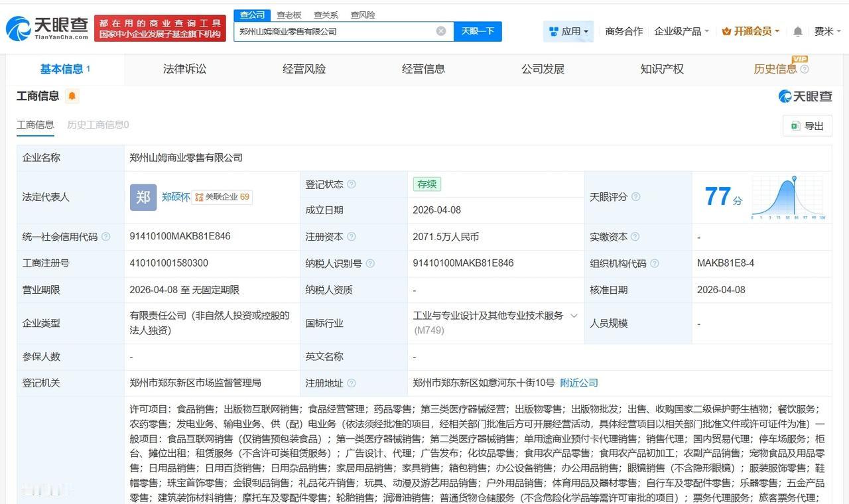849x504 pixels.
Task: Select 查老板 search category
Action: (x=291, y=14)
